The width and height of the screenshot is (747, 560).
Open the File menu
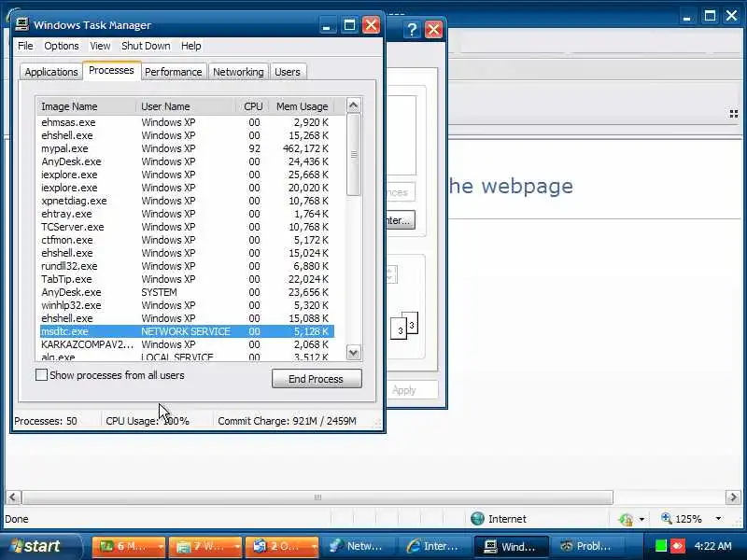point(25,46)
